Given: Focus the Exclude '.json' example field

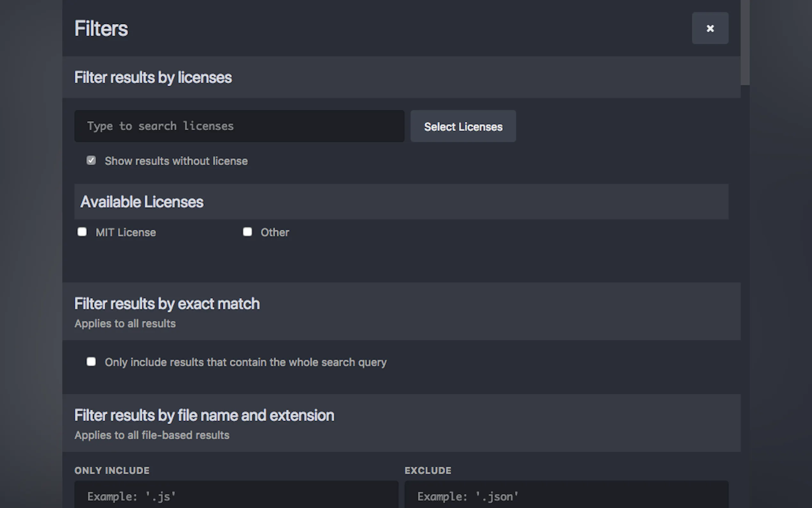Looking at the screenshot, I should click(x=566, y=496).
